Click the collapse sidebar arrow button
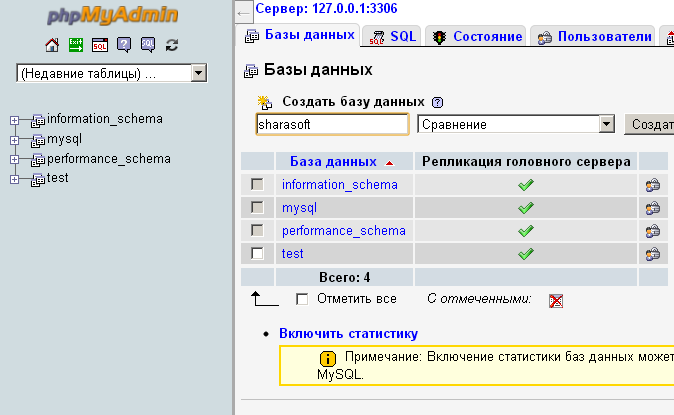Image resolution: width=674 pixels, height=415 pixels. [x=244, y=13]
